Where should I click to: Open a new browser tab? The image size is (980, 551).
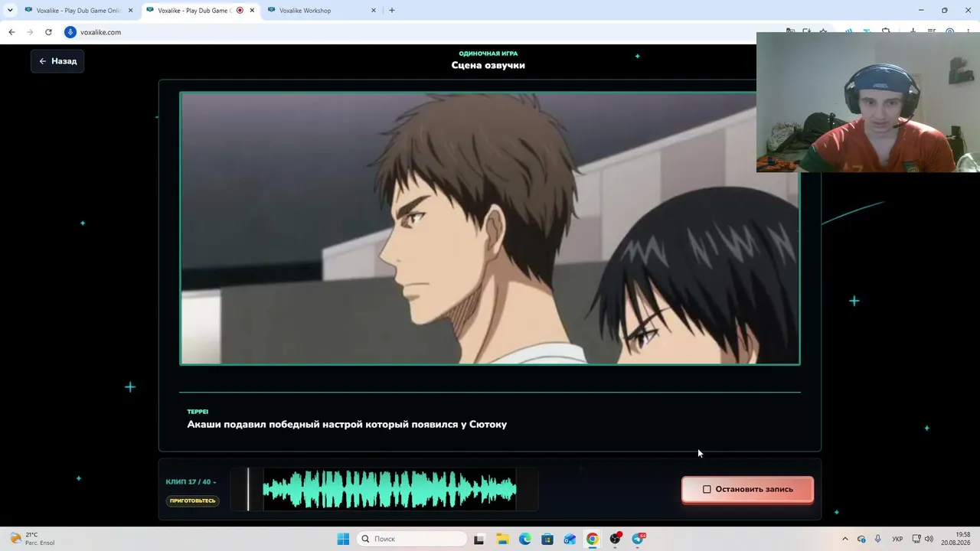[392, 11]
